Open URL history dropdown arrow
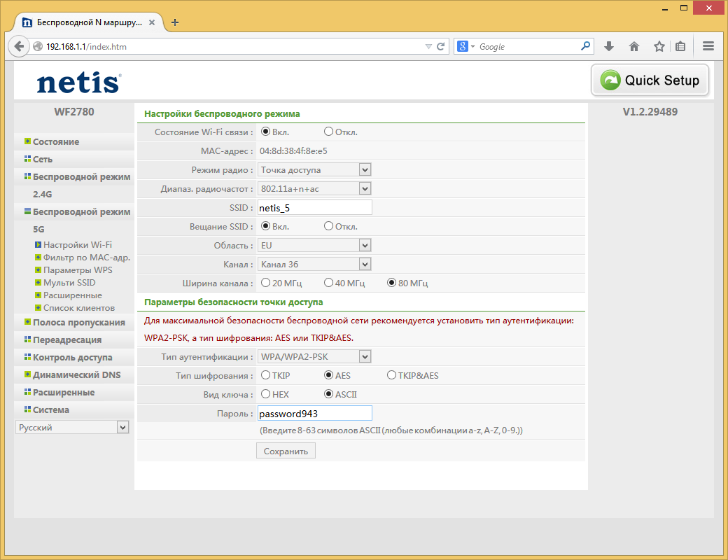The height and width of the screenshot is (560, 728). pyautogui.click(x=428, y=46)
